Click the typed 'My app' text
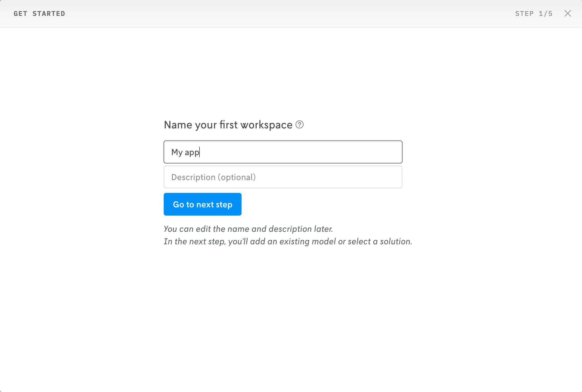 [x=185, y=152]
